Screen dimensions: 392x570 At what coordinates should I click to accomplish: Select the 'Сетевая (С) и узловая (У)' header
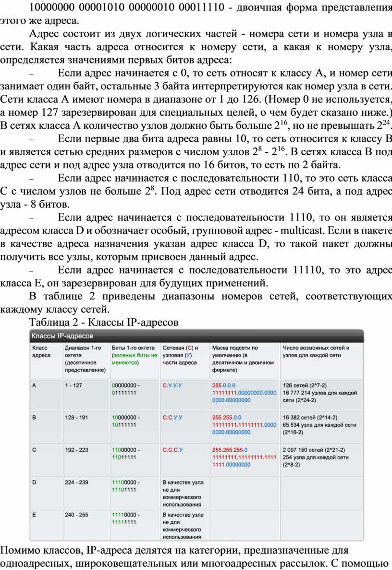click(180, 355)
